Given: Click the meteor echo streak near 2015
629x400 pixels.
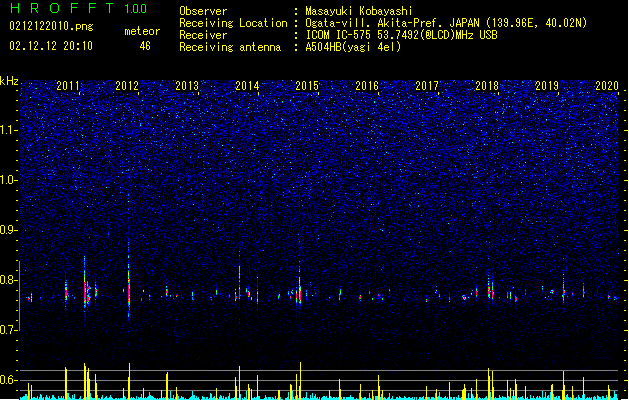Looking at the screenshot, I should pos(299,283).
